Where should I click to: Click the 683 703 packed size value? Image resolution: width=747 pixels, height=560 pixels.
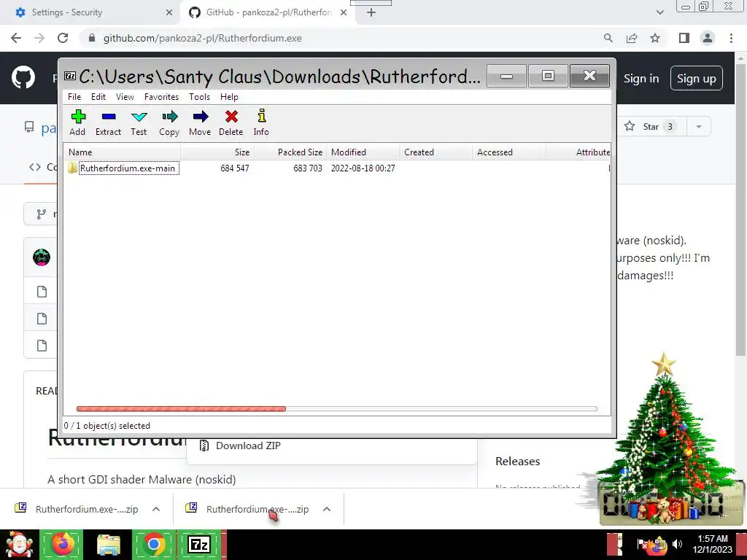(308, 168)
